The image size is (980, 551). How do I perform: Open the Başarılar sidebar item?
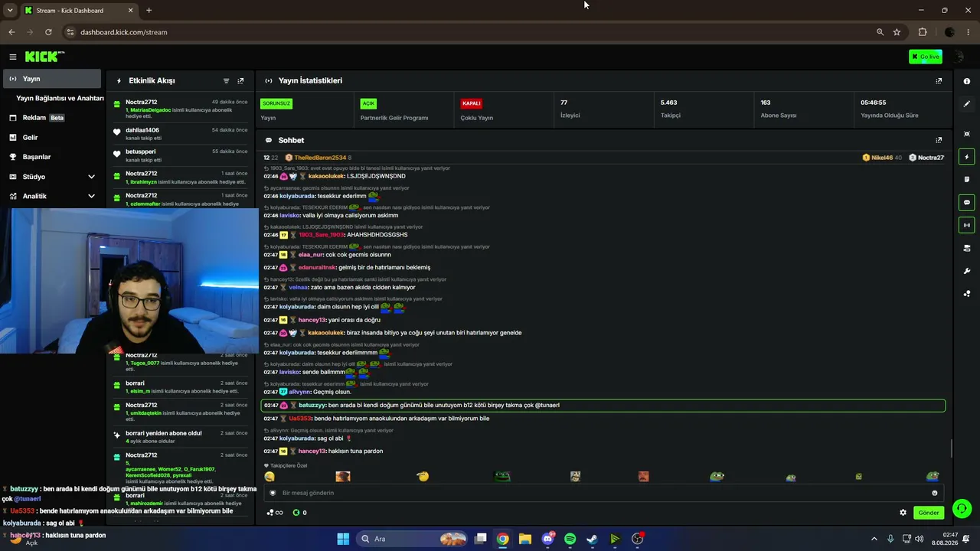54,157
